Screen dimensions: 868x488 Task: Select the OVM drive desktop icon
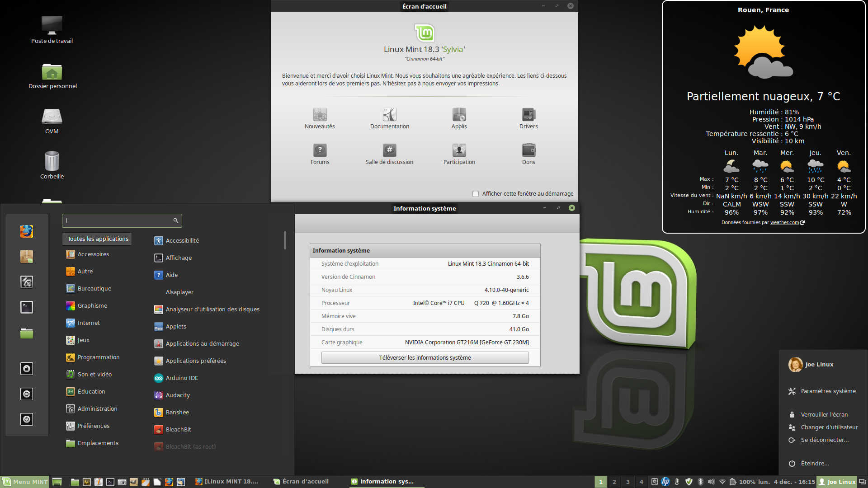point(52,121)
